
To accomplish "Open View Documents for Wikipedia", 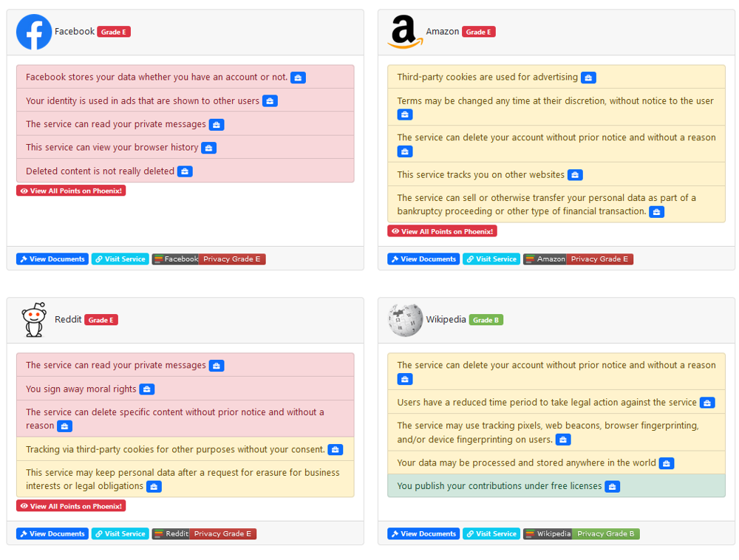I will 423,533.
